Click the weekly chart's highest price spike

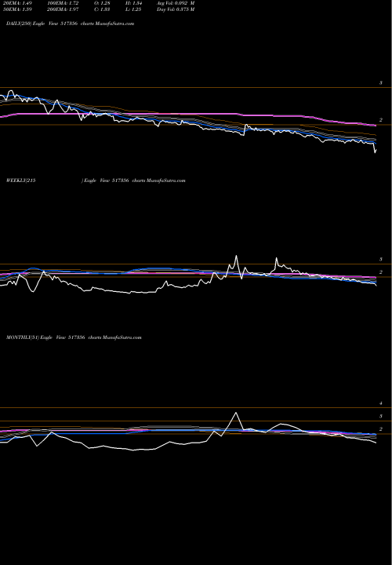pyautogui.click(x=236, y=256)
